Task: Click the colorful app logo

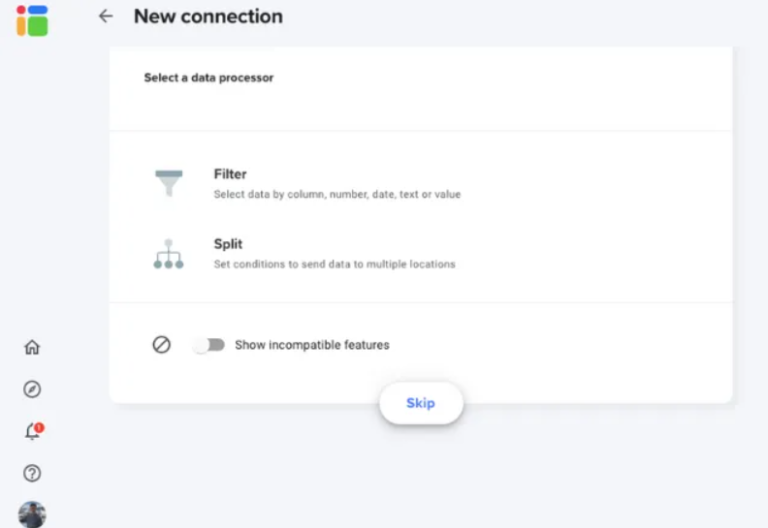Action: pos(32,20)
